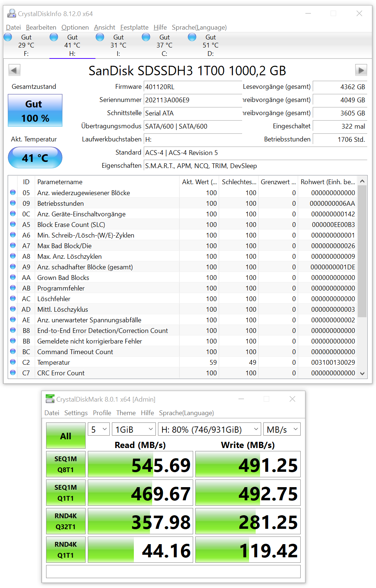Open unit dropdown showing MB/s
This screenshot has height=588, width=376.
pos(282,429)
